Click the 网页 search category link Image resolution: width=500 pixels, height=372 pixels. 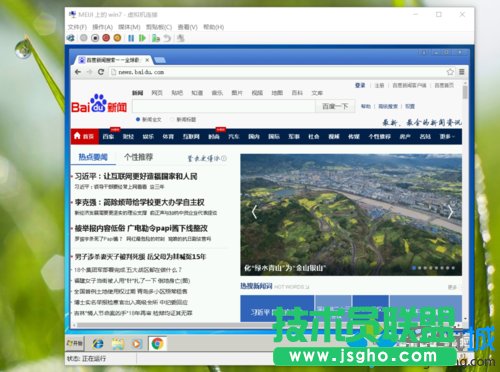click(157, 93)
